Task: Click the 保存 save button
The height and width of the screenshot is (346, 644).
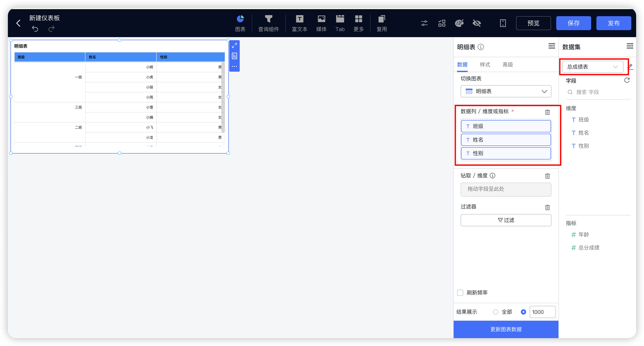Action: [573, 23]
